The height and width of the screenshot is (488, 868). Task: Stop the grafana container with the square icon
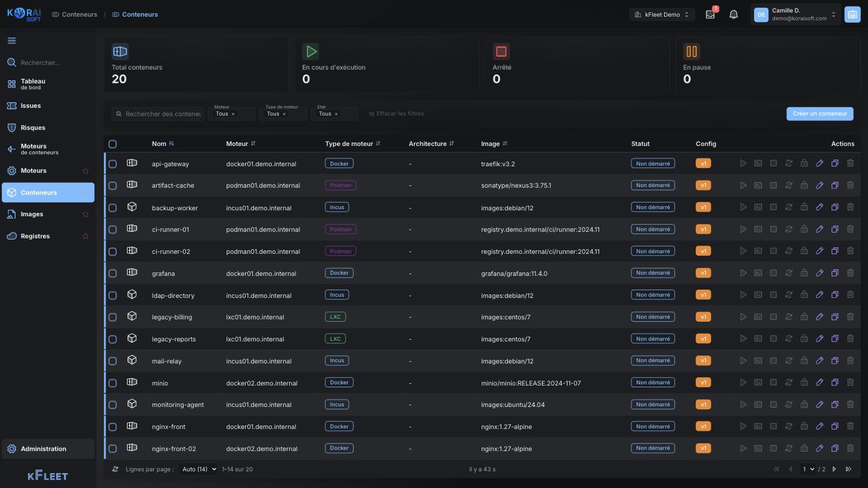[x=773, y=273]
